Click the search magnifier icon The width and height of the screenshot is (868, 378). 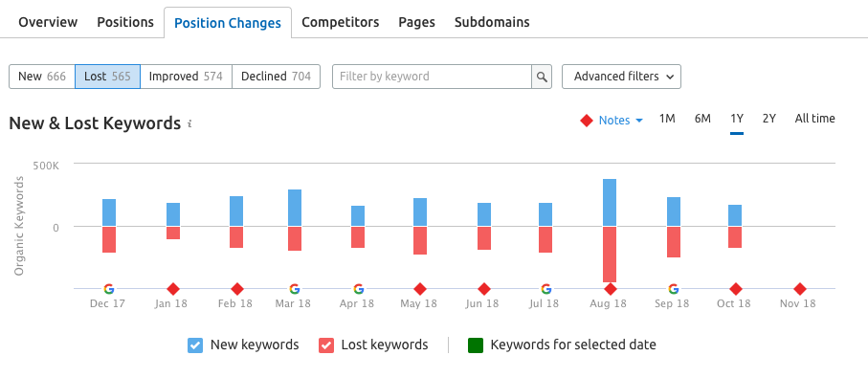(x=542, y=77)
